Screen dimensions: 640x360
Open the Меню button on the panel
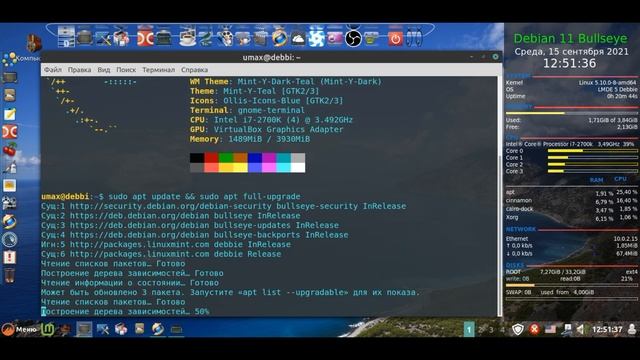click(x=20, y=329)
